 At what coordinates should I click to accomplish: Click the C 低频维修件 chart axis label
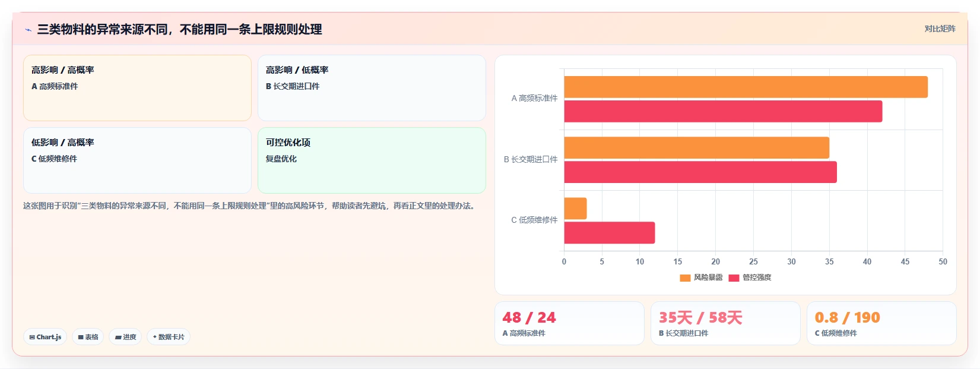(x=534, y=220)
